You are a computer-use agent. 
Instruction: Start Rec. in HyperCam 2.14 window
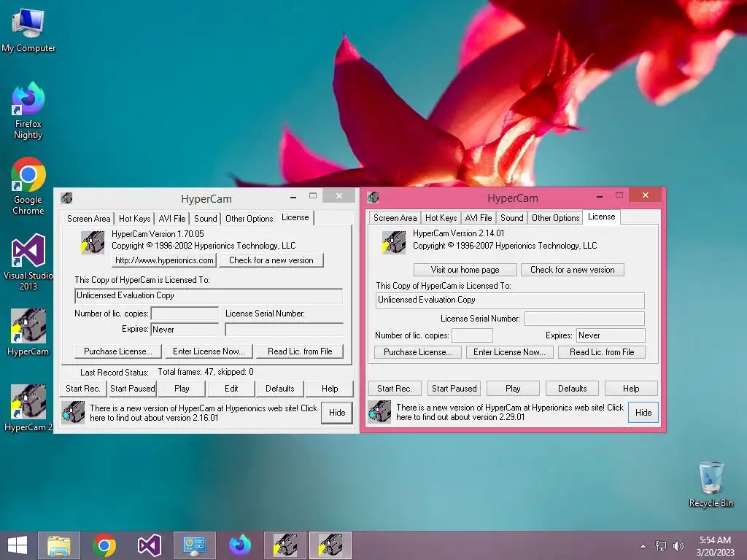394,389
